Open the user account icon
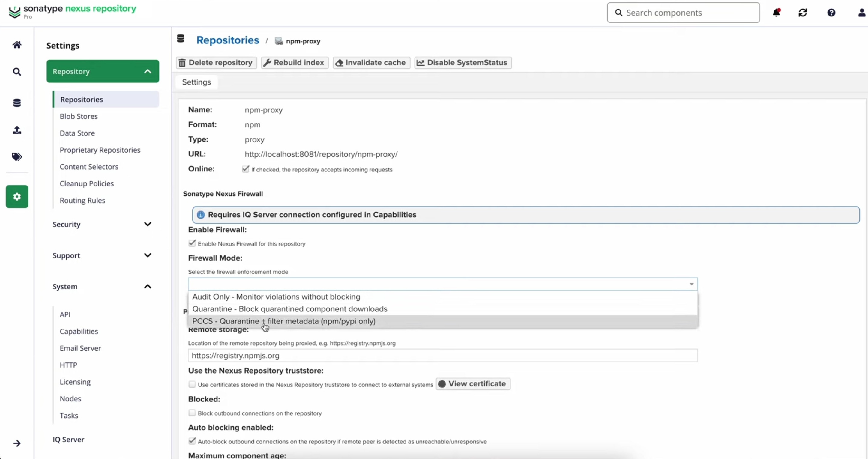Viewport: 868px width, 459px height. [x=862, y=13]
